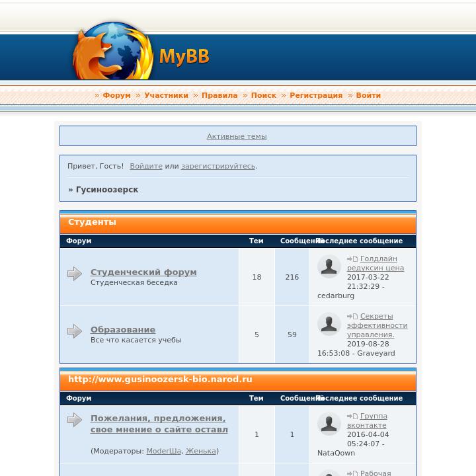Open the Рабочая last-post link

376,473
